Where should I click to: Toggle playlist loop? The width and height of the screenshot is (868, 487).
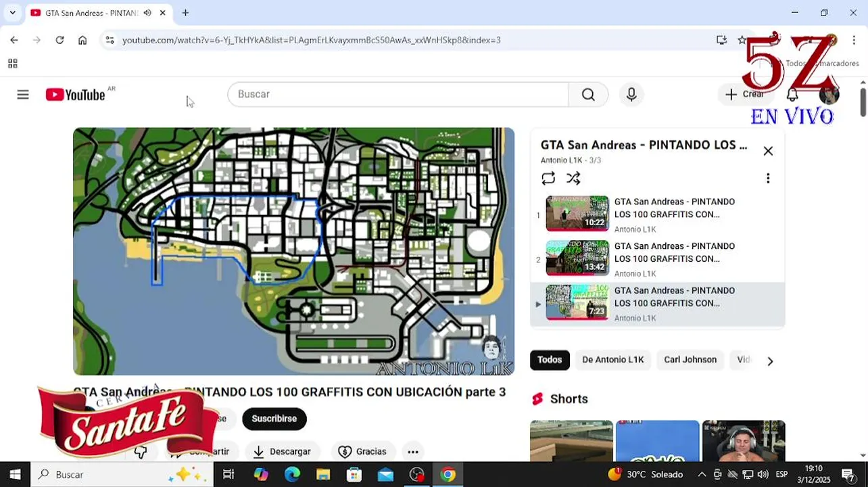(x=548, y=178)
